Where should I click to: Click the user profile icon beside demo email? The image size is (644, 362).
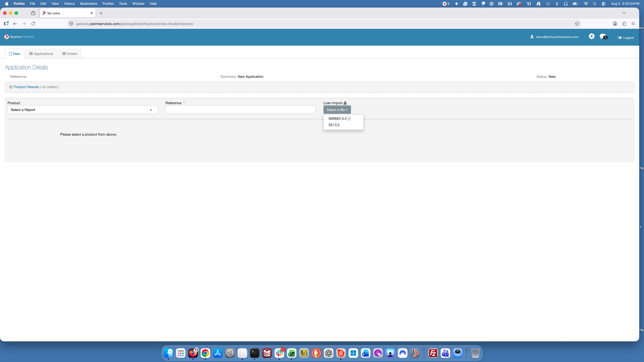tap(532, 36)
